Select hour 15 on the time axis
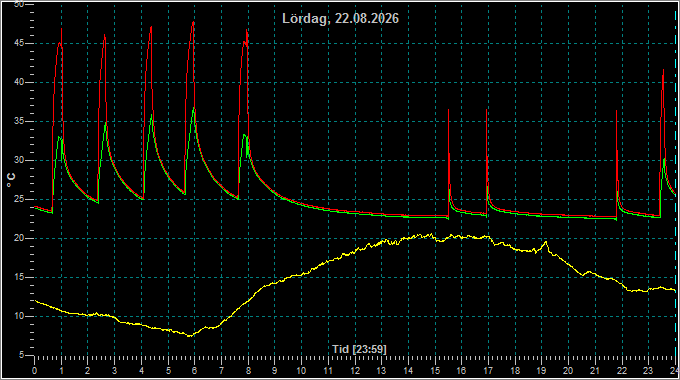 pos(435,371)
